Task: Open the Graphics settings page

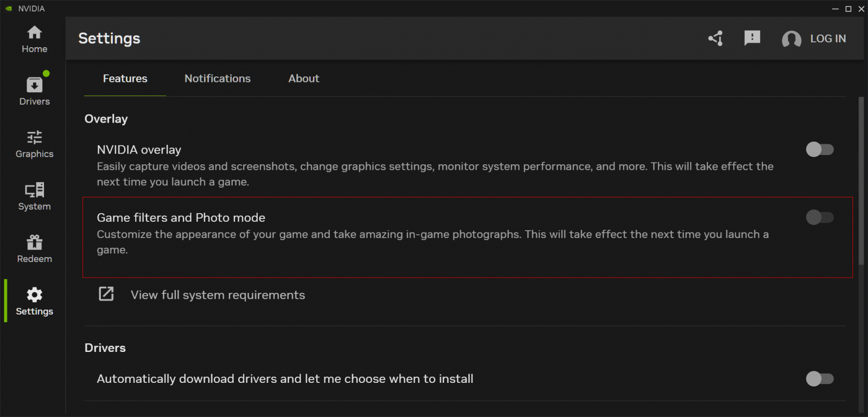Action: pos(34,144)
